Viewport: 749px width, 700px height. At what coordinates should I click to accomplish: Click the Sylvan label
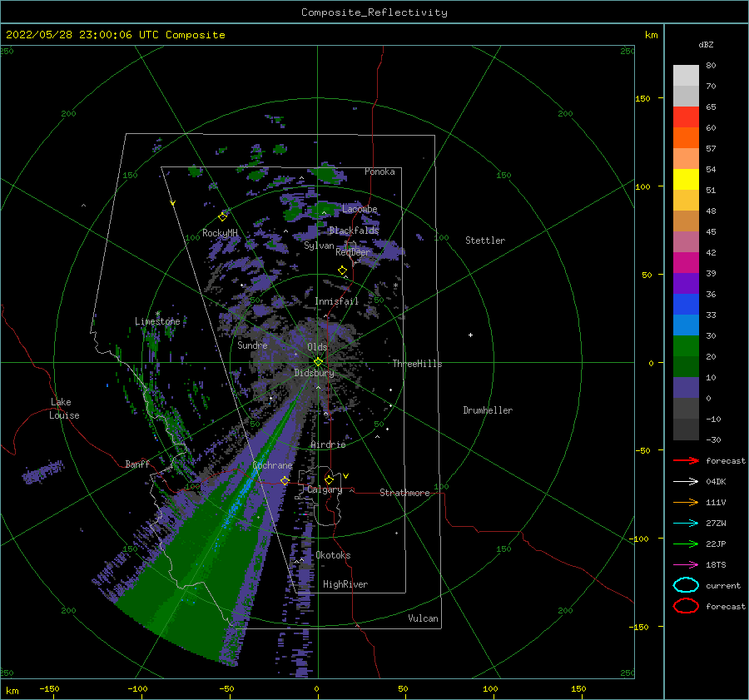point(319,246)
